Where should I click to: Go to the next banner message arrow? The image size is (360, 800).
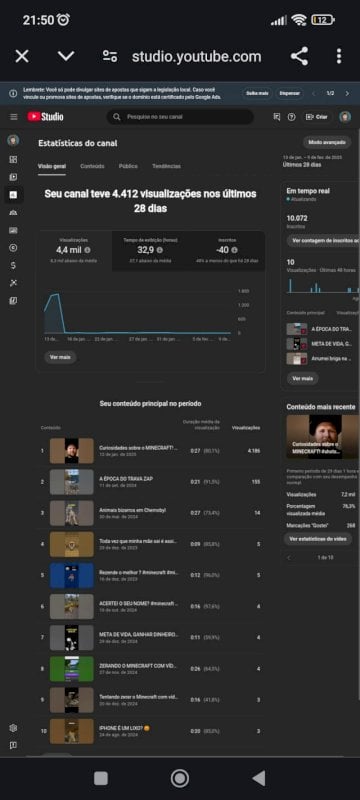(347, 93)
